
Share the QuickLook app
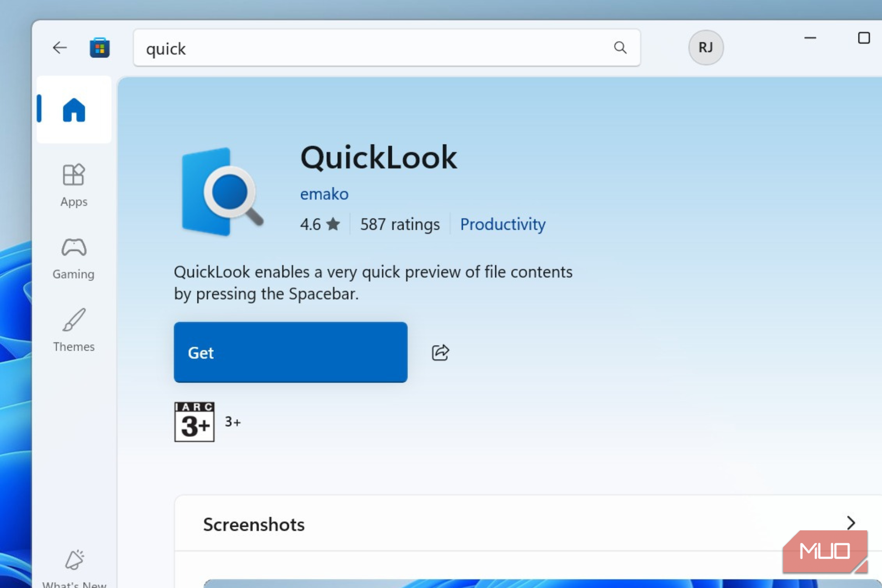pos(440,353)
